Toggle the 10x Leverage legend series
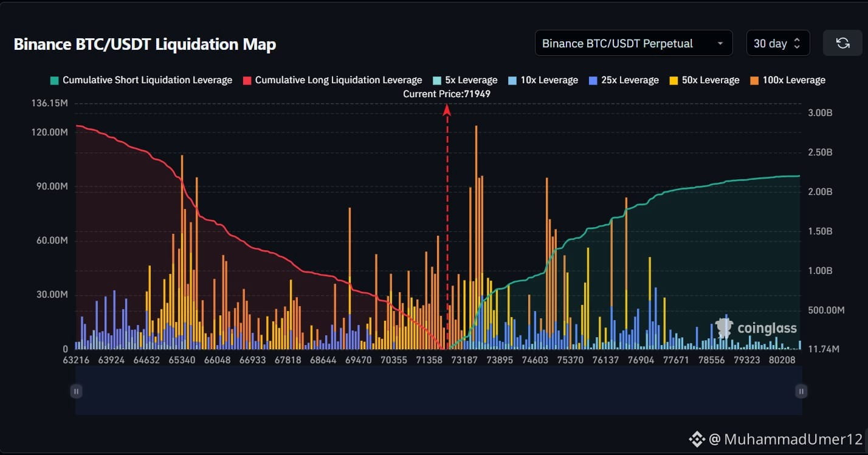Viewport: 868px width, 455px height. [543, 80]
